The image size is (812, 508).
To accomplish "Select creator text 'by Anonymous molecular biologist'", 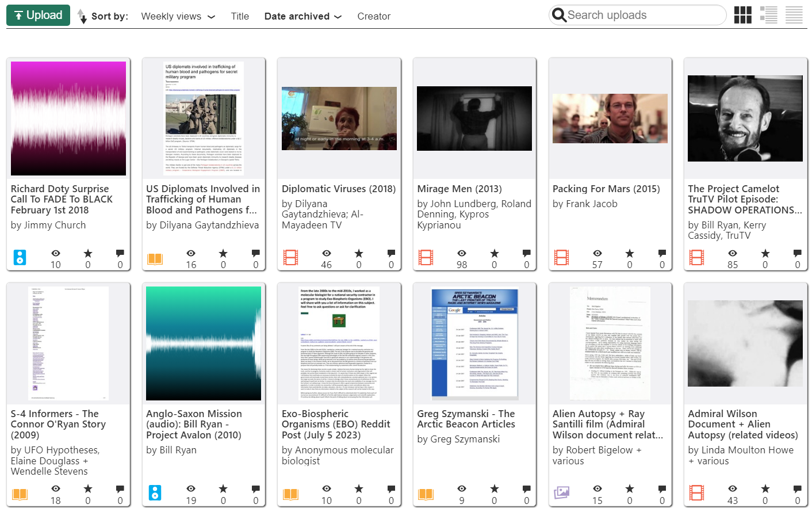I will (x=338, y=455).
